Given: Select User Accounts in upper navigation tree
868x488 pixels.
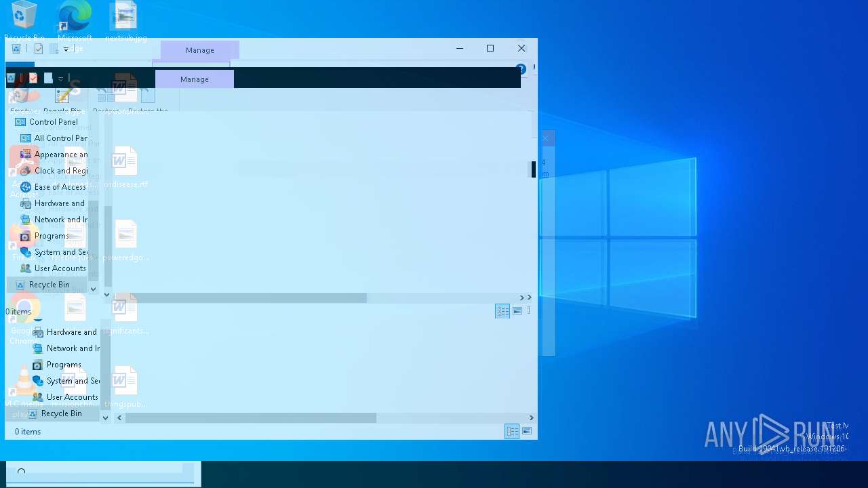Looking at the screenshot, I should coord(60,268).
